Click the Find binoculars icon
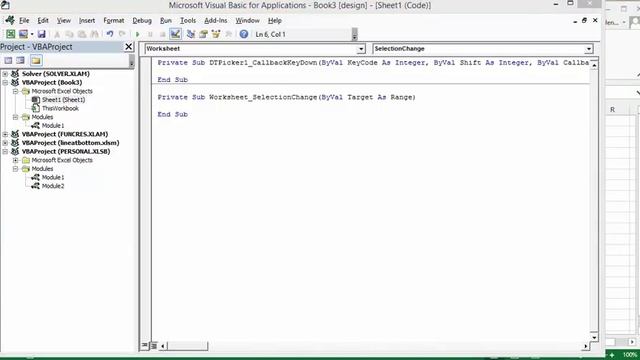The height and width of the screenshot is (360, 640). point(94,34)
